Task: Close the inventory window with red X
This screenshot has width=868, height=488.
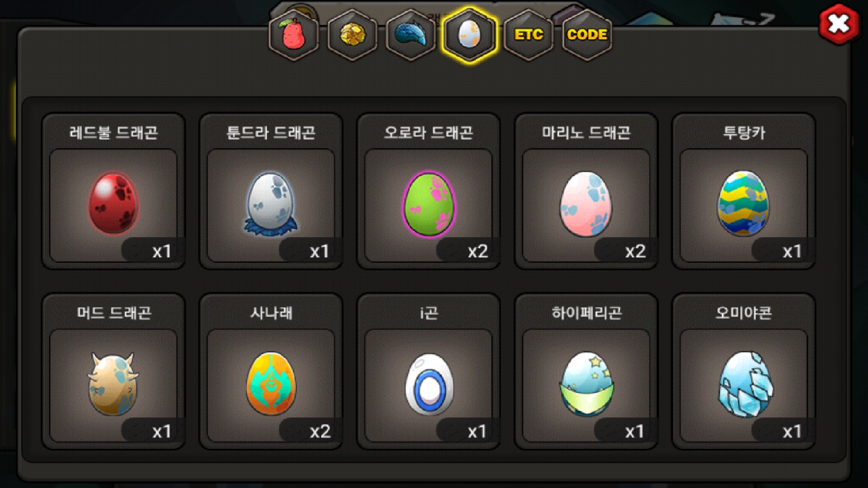Action: pyautogui.click(x=839, y=24)
